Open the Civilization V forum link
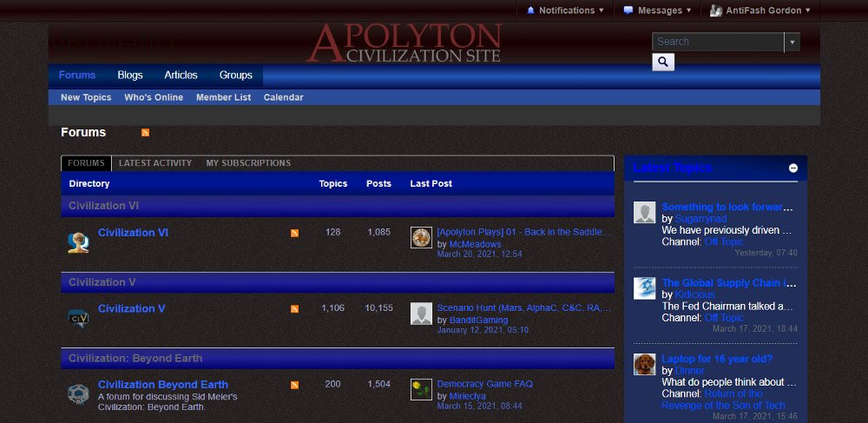The image size is (868, 423). [132, 308]
